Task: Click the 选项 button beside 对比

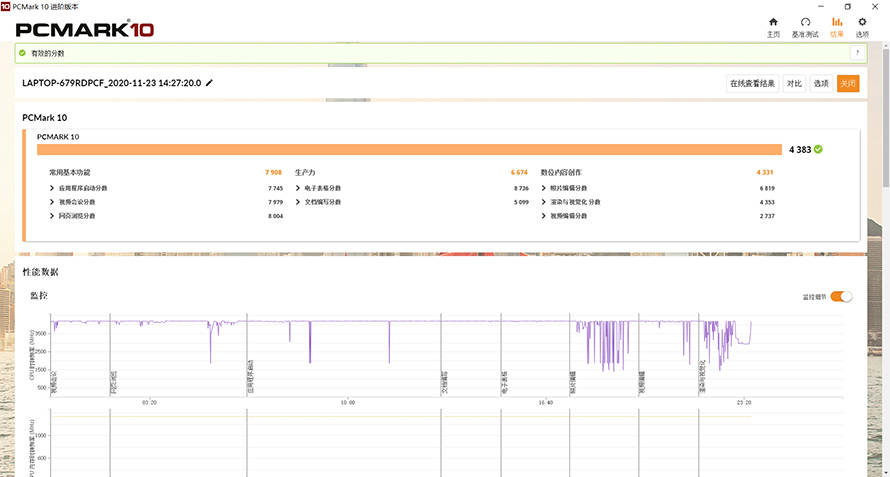Action: [x=821, y=83]
